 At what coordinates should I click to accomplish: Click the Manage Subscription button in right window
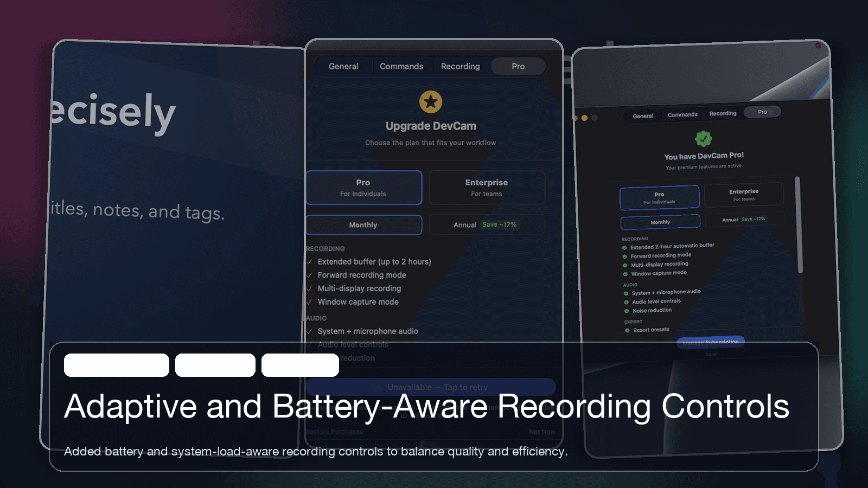[x=711, y=342]
